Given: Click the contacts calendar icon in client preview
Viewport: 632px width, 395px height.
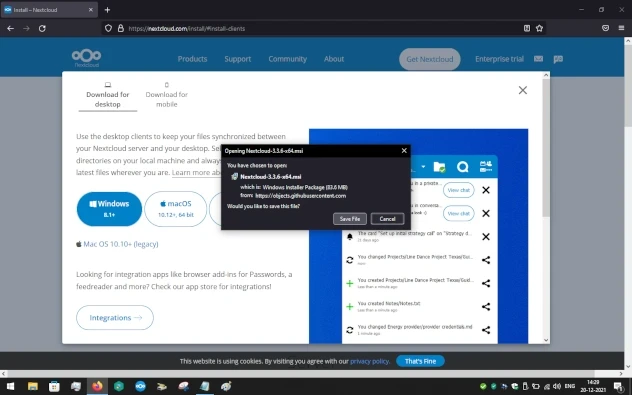Looking at the screenshot, I should point(486,166).
